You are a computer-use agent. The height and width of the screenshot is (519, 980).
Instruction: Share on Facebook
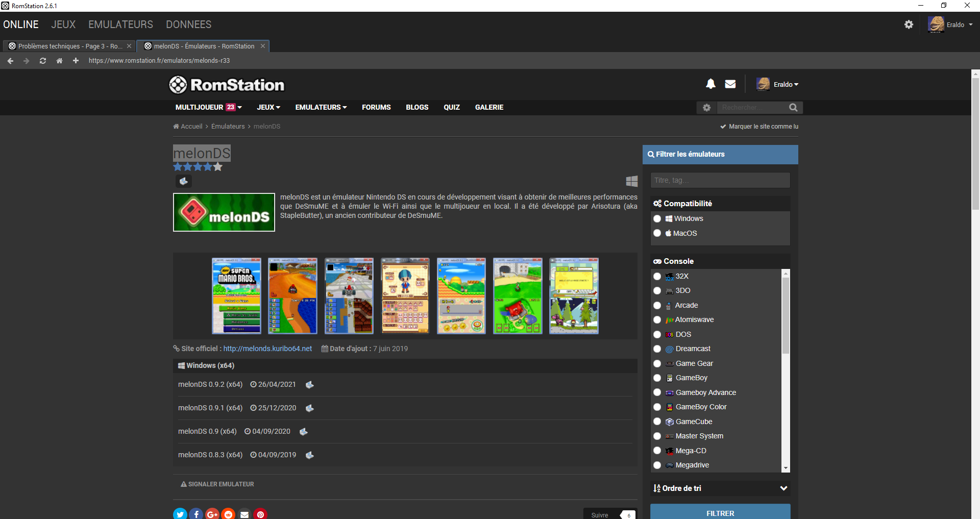(197, 514)
